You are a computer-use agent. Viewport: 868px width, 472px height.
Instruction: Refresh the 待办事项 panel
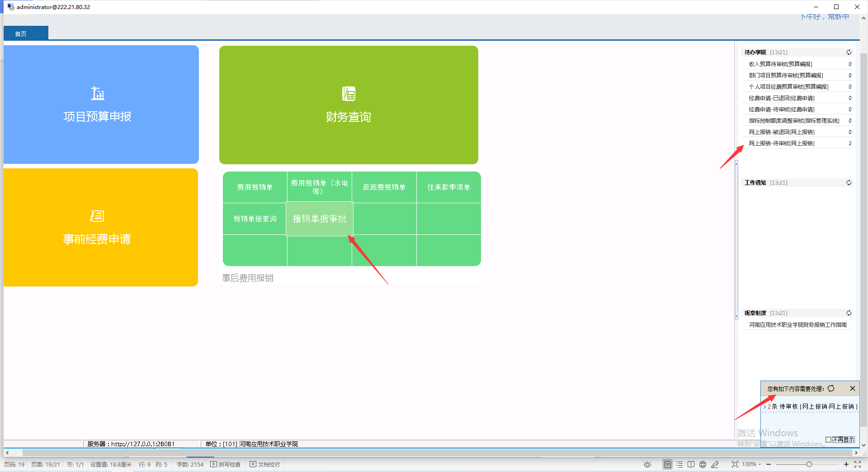pyautogui.click(x=849, y=52)
